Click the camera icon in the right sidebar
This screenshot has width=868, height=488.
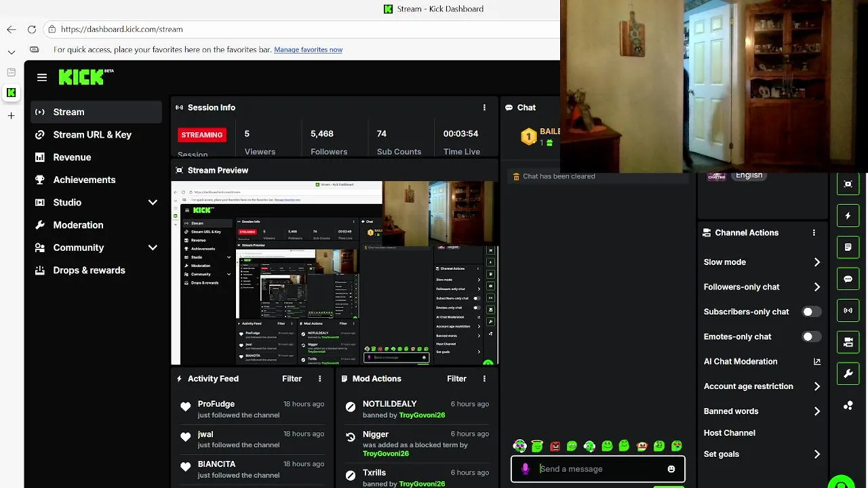pos(848,342)
